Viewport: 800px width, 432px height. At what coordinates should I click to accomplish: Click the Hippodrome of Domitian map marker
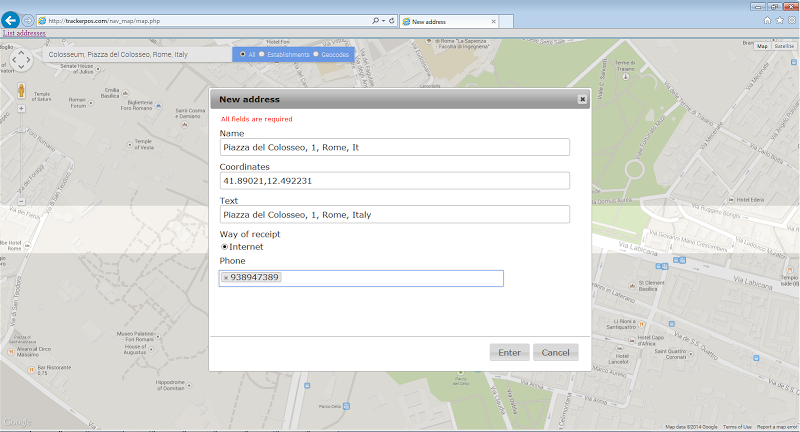point(189,386)
